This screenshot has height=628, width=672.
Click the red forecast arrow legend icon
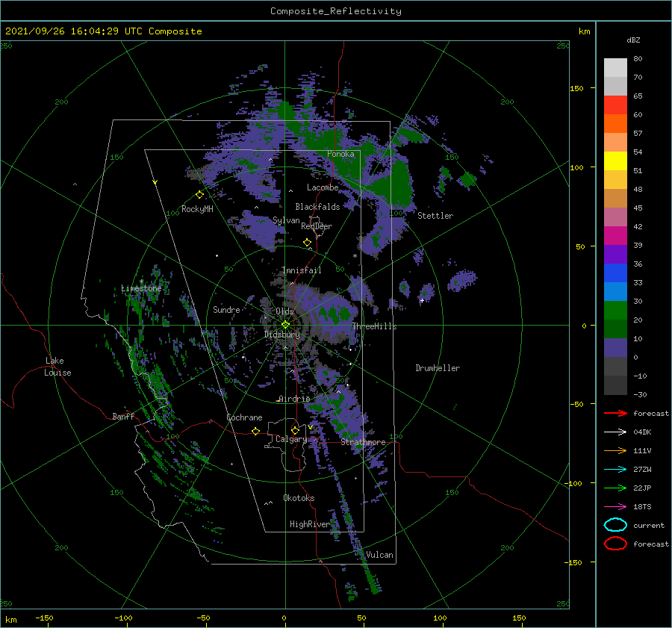click(x=615, y=413)
